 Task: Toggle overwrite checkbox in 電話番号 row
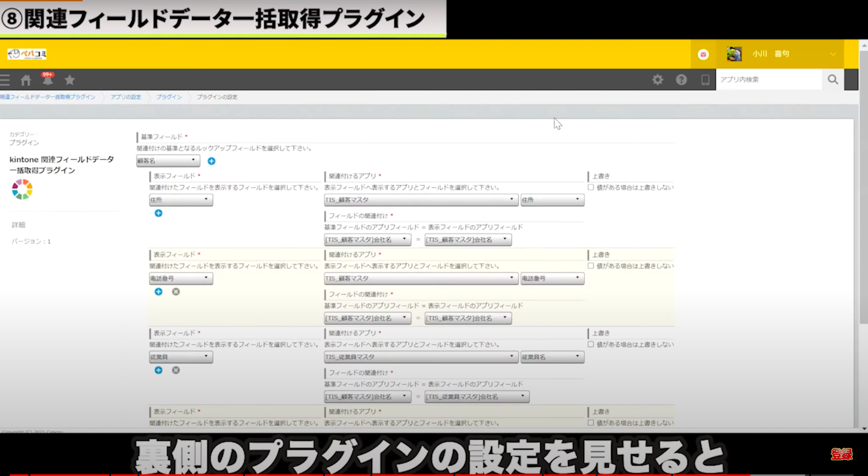(591, 266)
